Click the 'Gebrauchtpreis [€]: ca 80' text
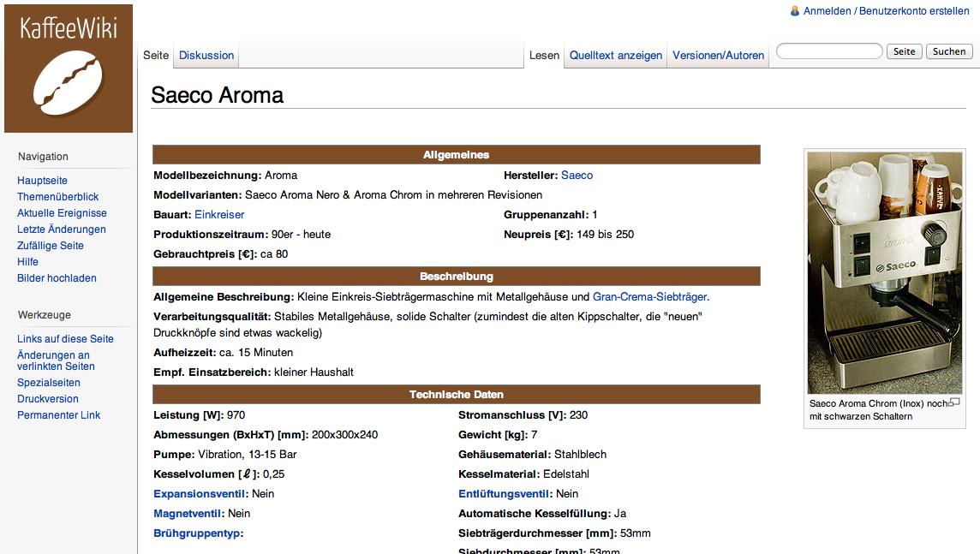 click(221, 254)
